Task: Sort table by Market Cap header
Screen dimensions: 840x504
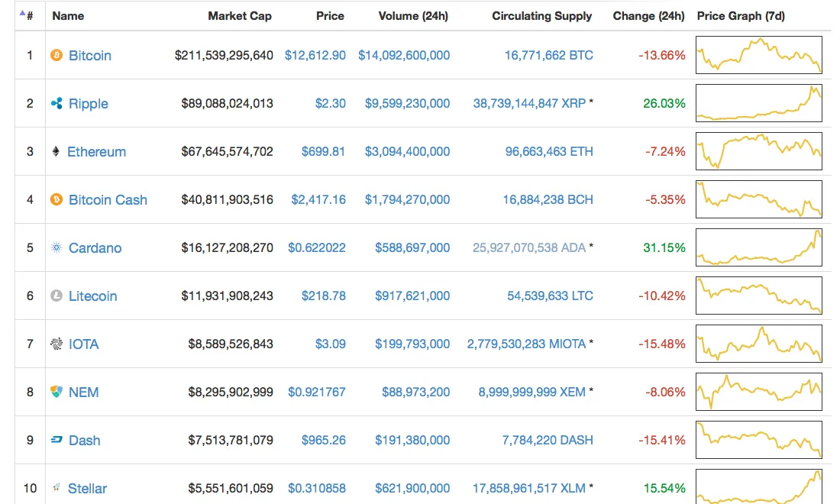Action: pyautogui.click(x=240, y=16)
